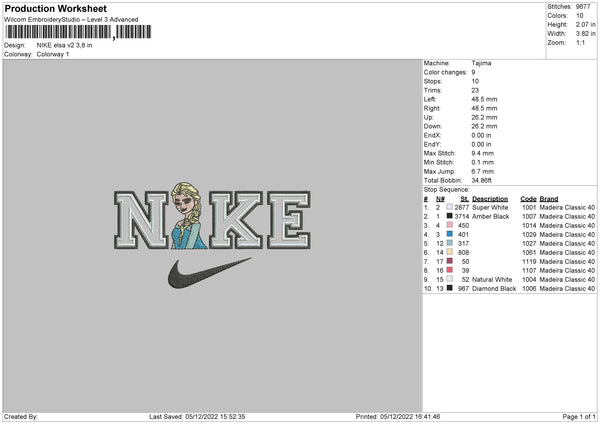Viewport: 600px width, 424px height.
Task: Click the 'N#' column header
Action: point(440,199)
